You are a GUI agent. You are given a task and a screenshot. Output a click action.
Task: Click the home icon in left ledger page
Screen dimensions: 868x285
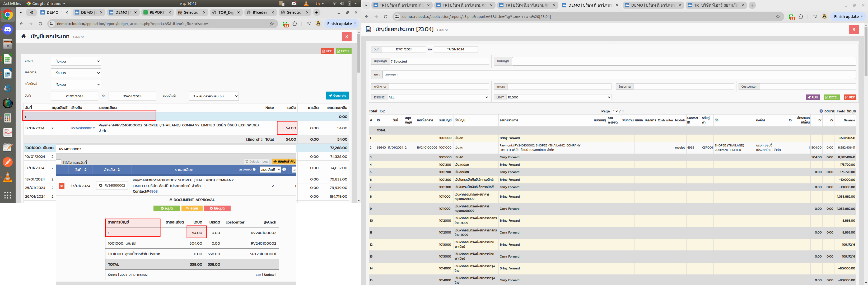[x=23, y=36]
